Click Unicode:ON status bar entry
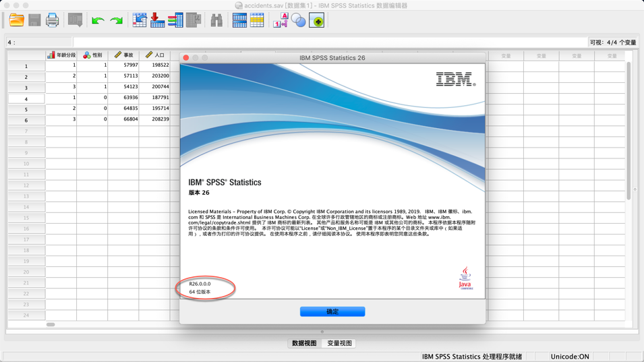Viewport: 644px width, 362px height. point(570,357)
